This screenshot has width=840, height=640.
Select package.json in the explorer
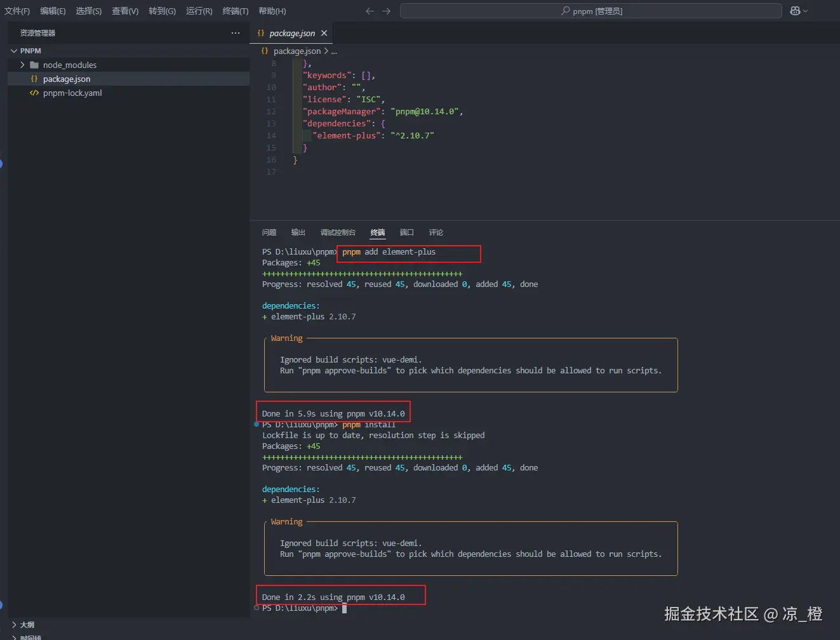coord(128,79)
